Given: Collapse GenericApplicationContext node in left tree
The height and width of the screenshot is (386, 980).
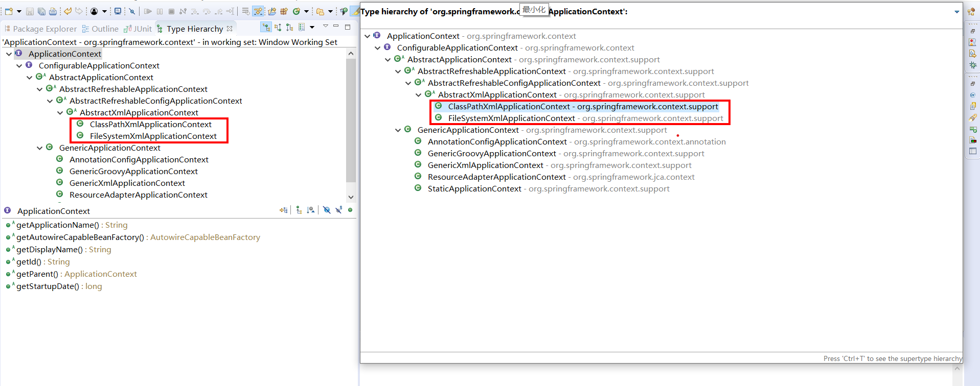Looking at the screenshot, I should click(39, 148).
